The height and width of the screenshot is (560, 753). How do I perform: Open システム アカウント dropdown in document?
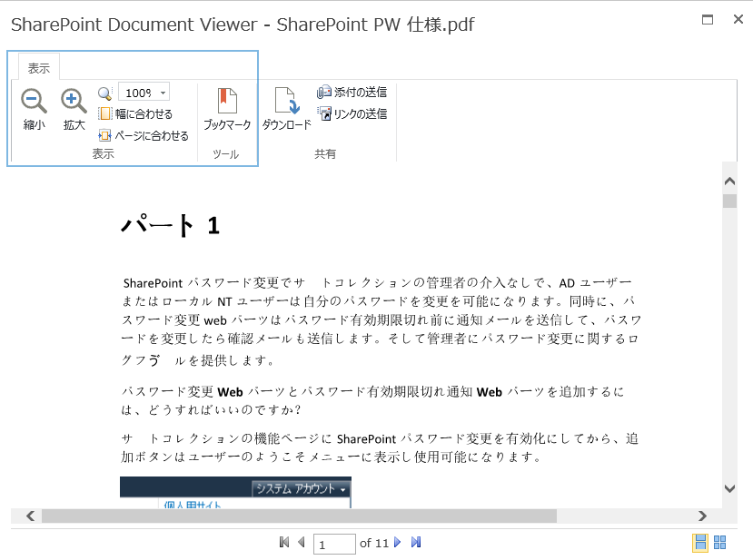click(301, 489)
